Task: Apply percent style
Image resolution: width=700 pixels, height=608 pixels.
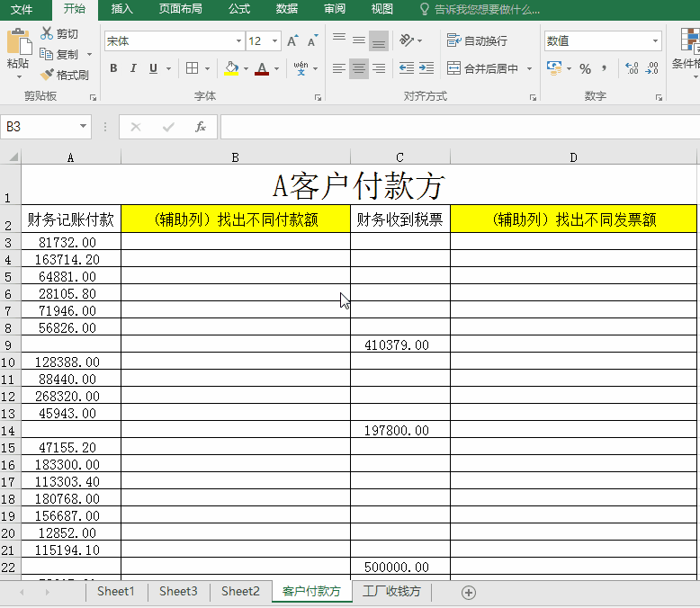Action: pyautogui.click(x=585, y=68)
